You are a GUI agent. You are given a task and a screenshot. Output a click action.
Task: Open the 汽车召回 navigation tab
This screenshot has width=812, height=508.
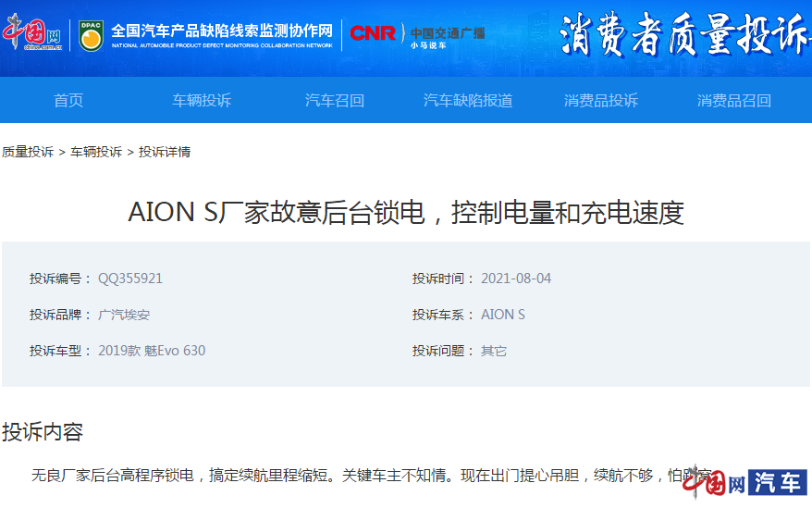335,100
